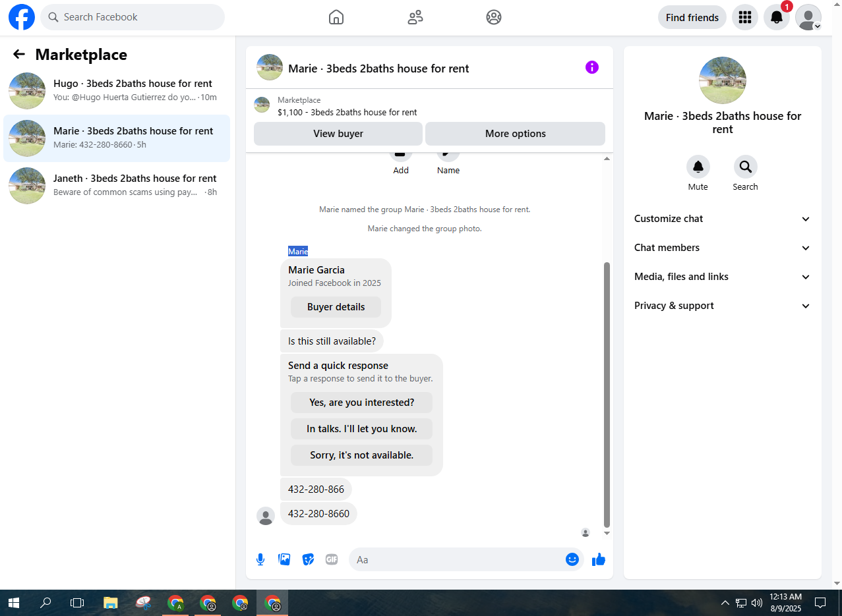Click chat scrollbar down arrow
842x616 pixels.
[607, 533]
